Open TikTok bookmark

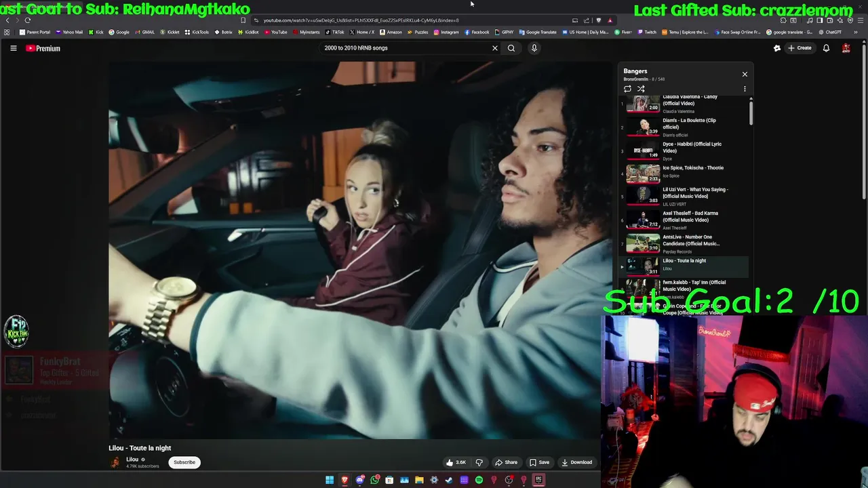pos(334,32)
